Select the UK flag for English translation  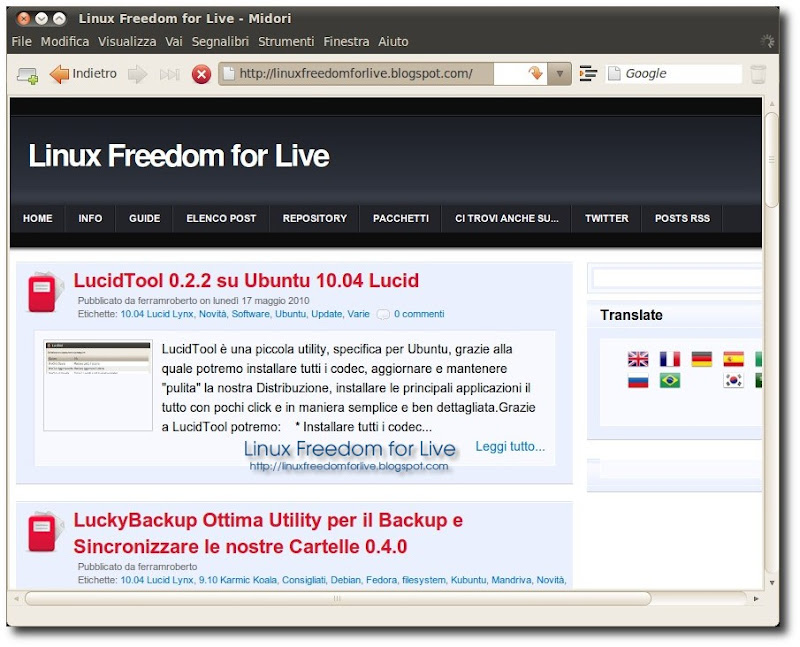(x=638, y=359)
